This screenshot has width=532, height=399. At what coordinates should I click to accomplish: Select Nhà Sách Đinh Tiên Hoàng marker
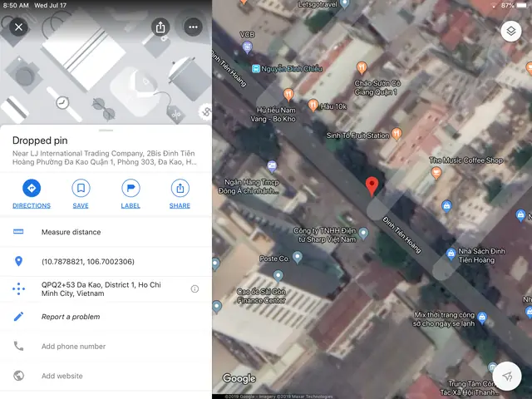point(451,254)
